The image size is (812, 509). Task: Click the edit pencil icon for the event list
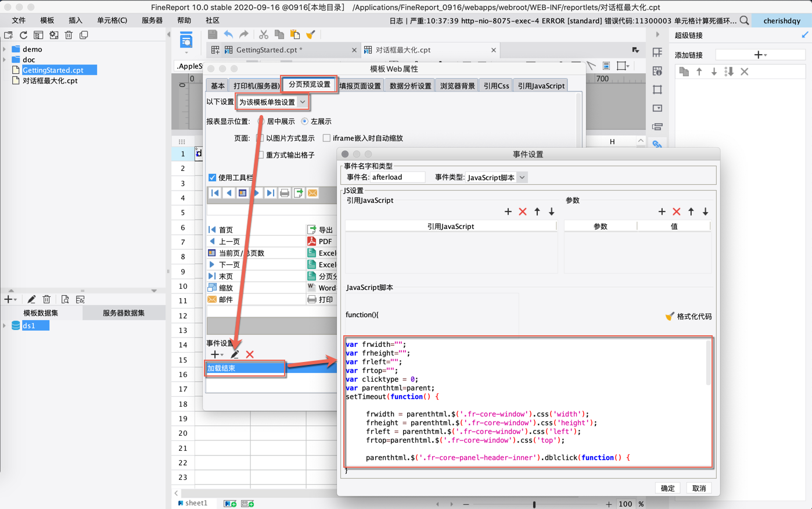pyautogui.click(x=235, y=354)
